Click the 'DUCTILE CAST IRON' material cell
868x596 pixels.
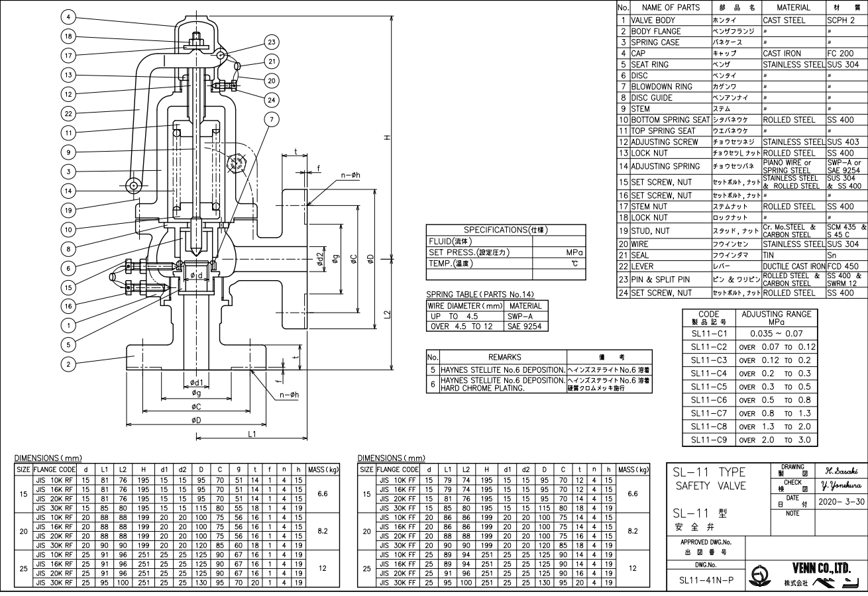coord(793,266)
